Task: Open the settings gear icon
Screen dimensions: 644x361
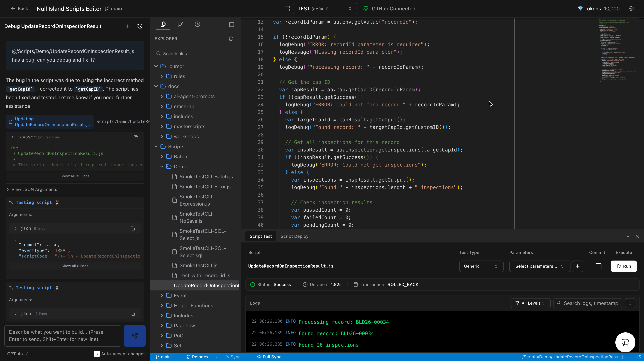Action: 631,9
